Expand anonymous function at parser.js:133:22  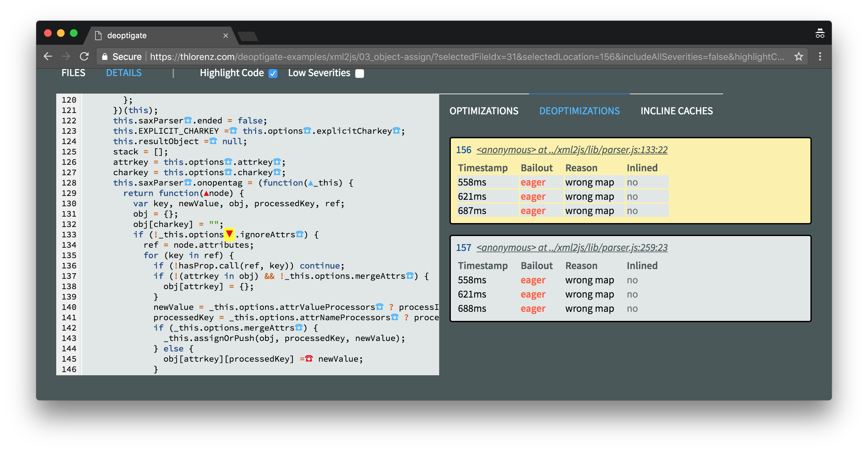pyautogui.click(x=574, y=150)
